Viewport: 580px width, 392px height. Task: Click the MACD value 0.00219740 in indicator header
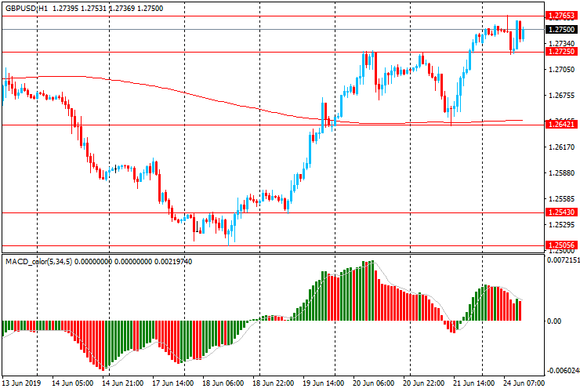(x=173, y=262)
